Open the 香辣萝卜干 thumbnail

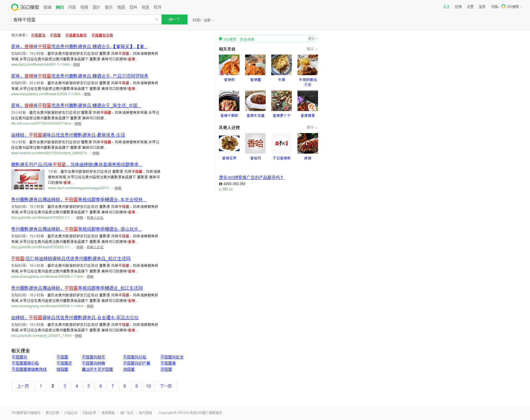[282, 101]
